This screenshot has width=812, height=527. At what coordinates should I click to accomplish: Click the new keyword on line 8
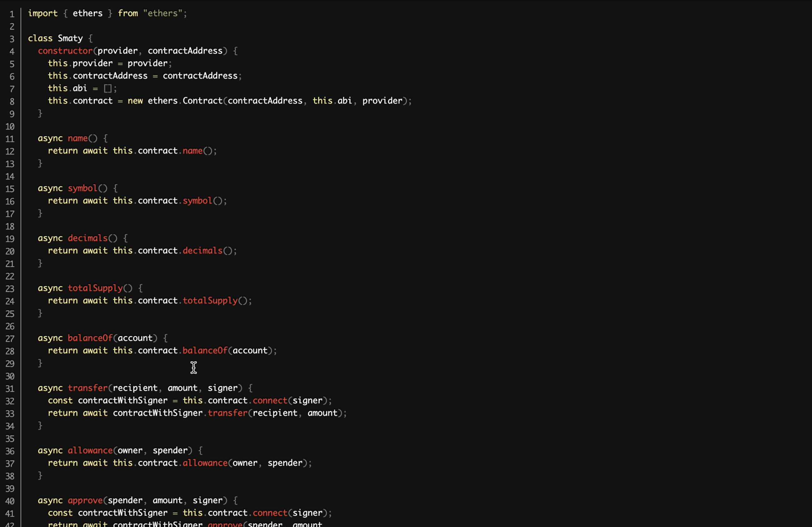tap(135, 101)
